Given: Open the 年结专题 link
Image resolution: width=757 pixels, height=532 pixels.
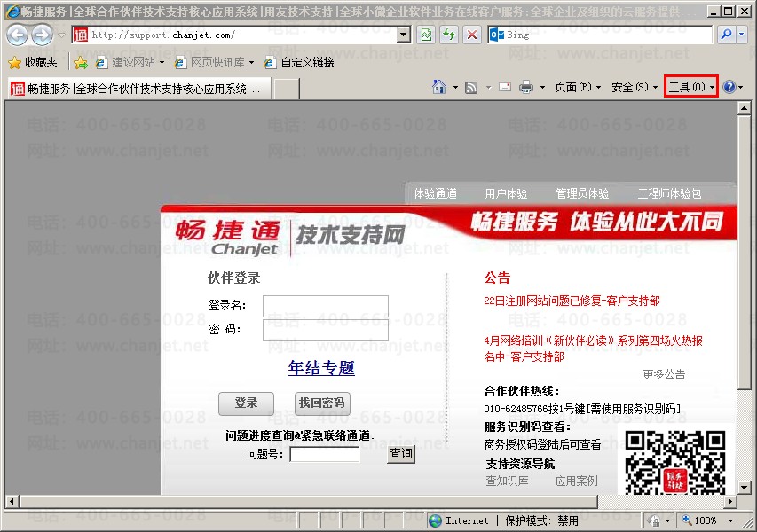Looking at the screenshot, I should (x=321, y=368).
